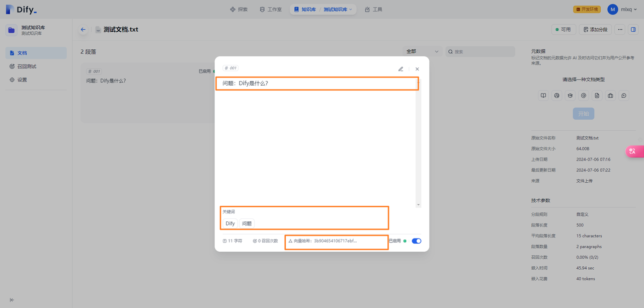Click the edit pencil icon in dialog
The width and height of the screenshot is (644, 308).
pos(401,69)
